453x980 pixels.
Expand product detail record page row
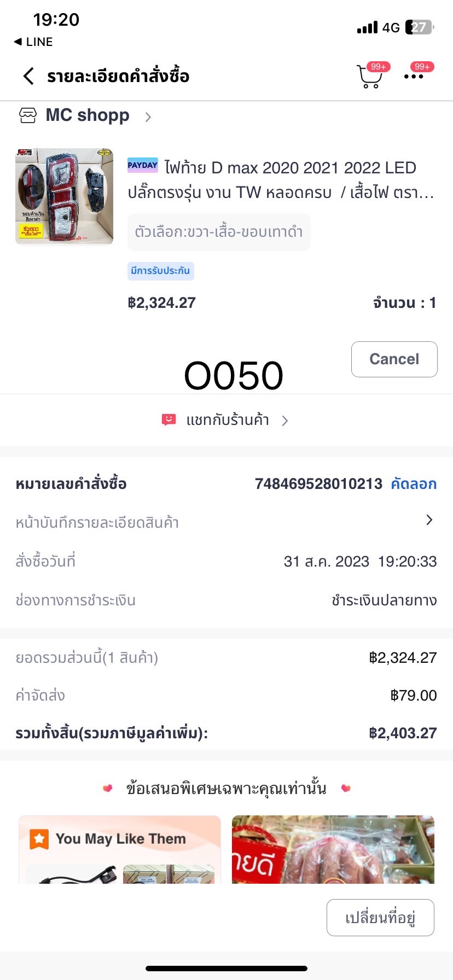tap(429, 520)
